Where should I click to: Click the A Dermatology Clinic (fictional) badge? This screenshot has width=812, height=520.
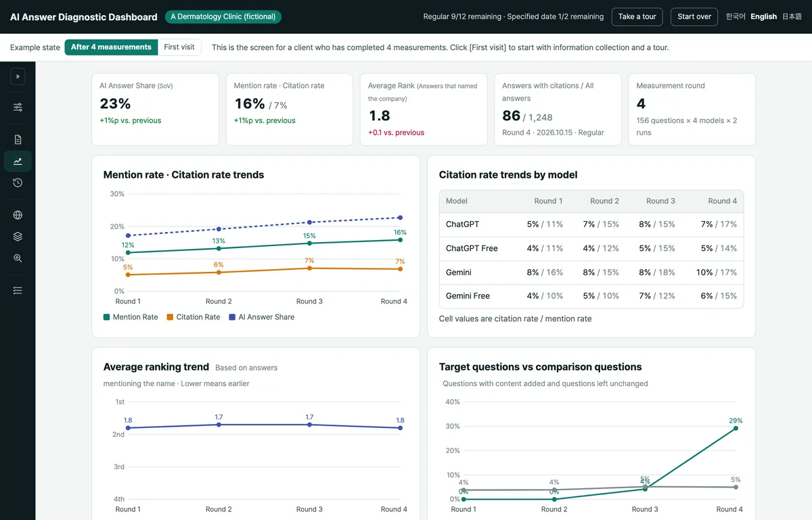tap(223, 17)
